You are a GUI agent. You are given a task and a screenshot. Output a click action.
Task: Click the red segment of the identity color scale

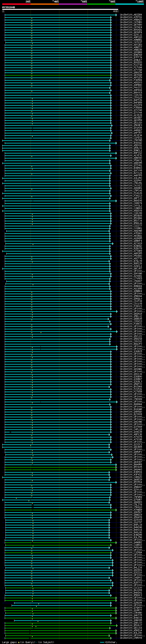tap(16, 4)
